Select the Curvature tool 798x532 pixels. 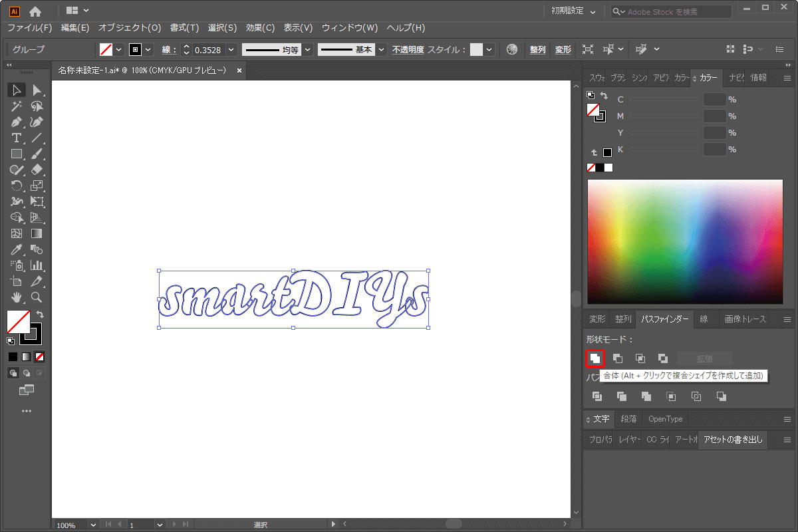pyautogui.click(x=37, y=122)
